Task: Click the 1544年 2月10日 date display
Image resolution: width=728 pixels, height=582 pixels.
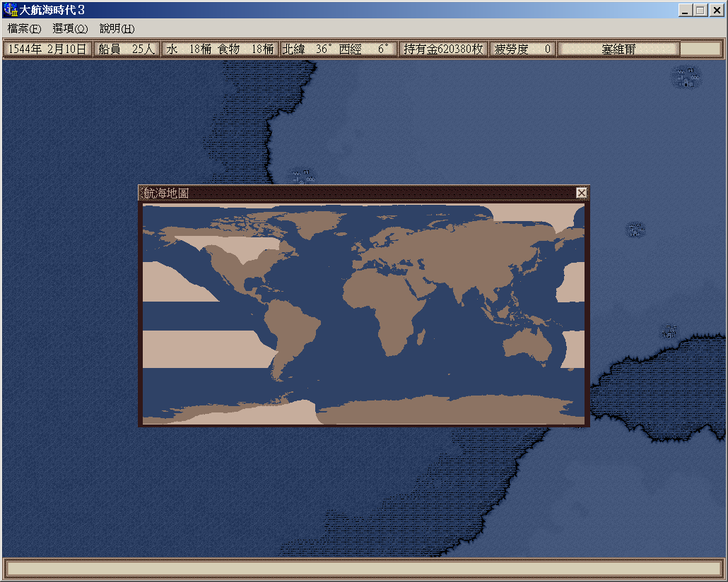Action: pyautogui.click(x=47, y=49)
